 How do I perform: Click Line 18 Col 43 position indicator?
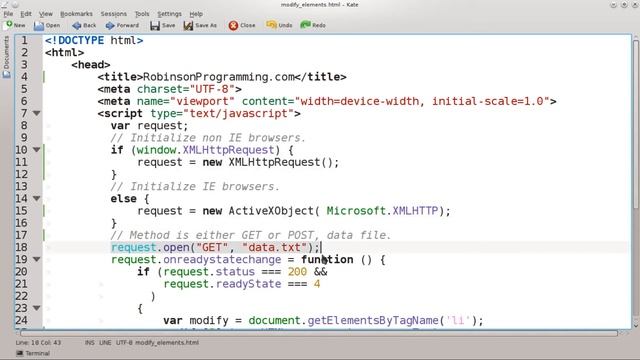[38, 343]
